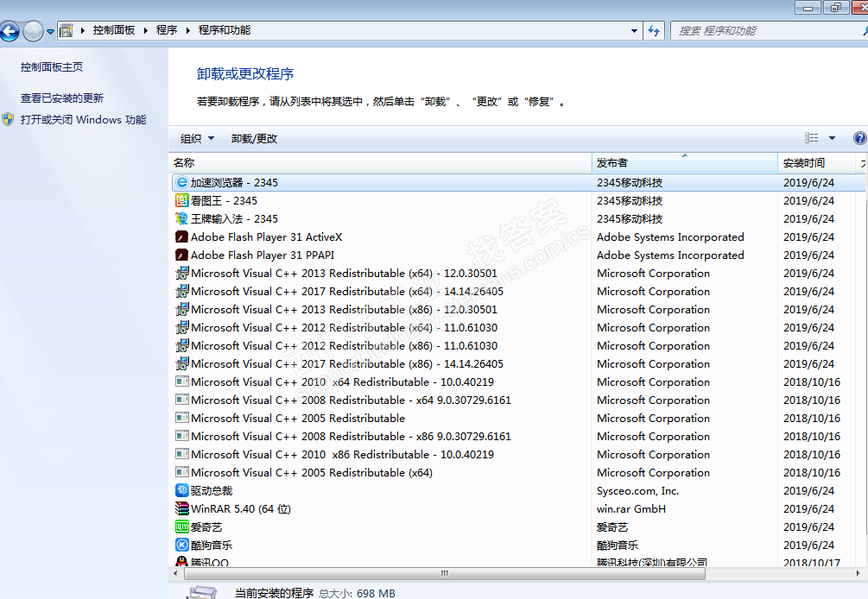Select the WinRAR 5.40 (64 位) icon
The image size is (868, 599).
coord(182,509)
